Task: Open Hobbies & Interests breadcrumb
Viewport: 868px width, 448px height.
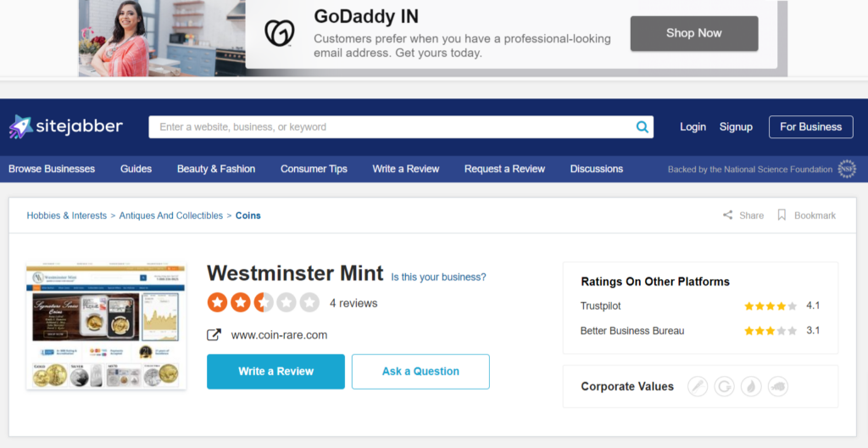Action: [x=67, y=216]
